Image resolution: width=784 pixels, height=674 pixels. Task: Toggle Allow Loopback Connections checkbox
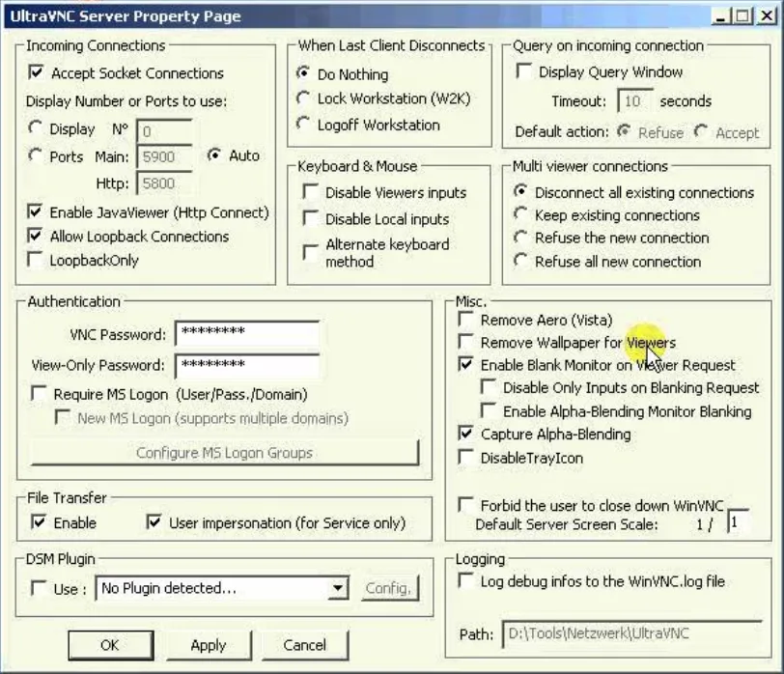click(x=35, y=236)
